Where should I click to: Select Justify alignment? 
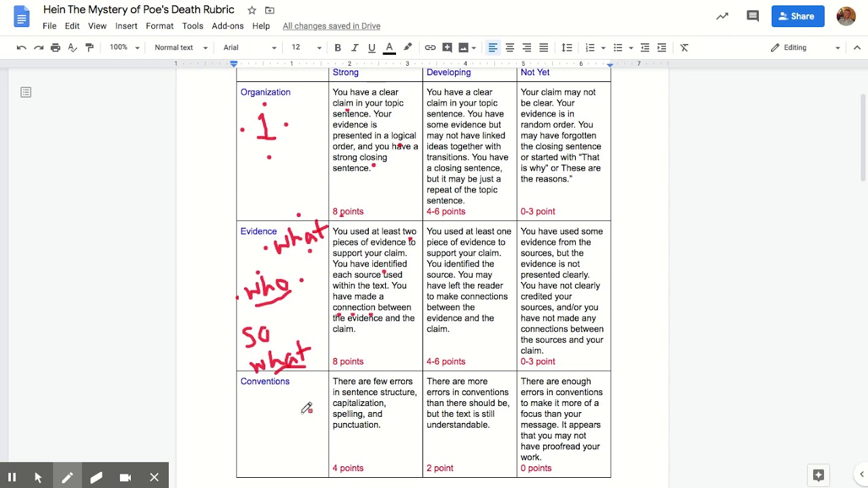coord(544,47)
